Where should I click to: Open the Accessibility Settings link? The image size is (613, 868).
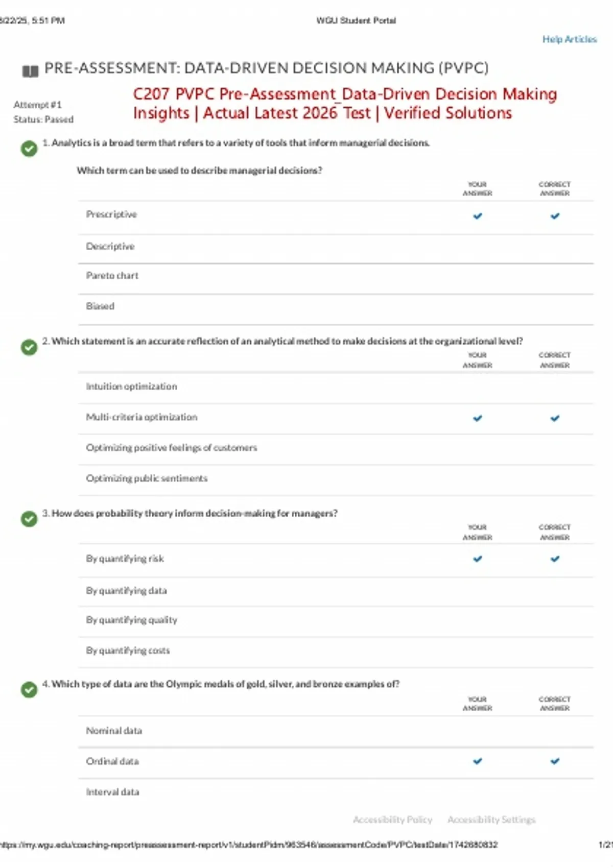click(x=491, y=819)
